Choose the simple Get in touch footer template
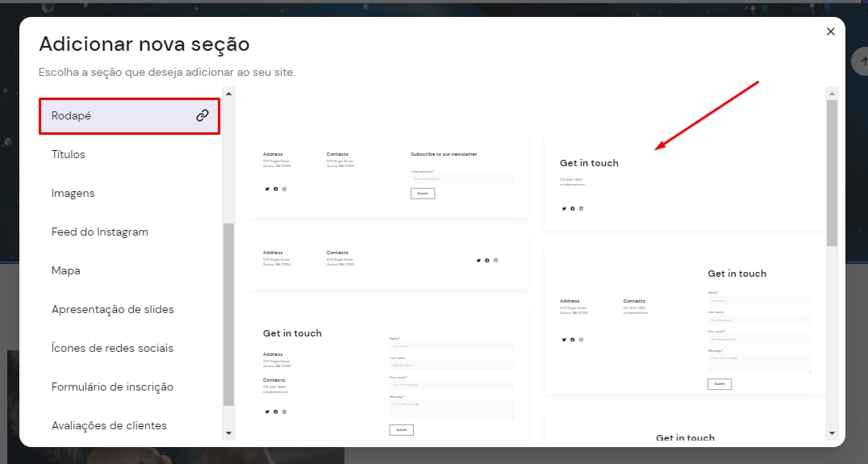This screenshot has height=464, width=868. (x=684, y=183)
